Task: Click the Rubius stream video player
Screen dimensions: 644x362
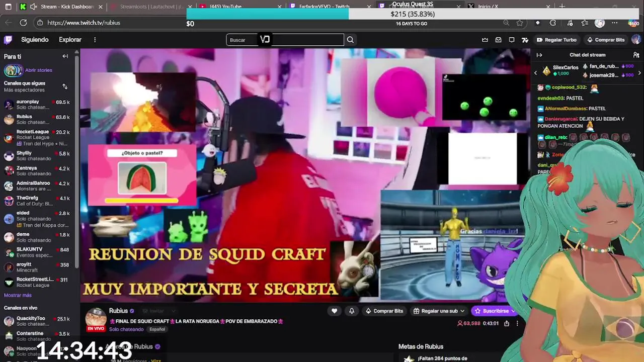Action: coord(305,175)
